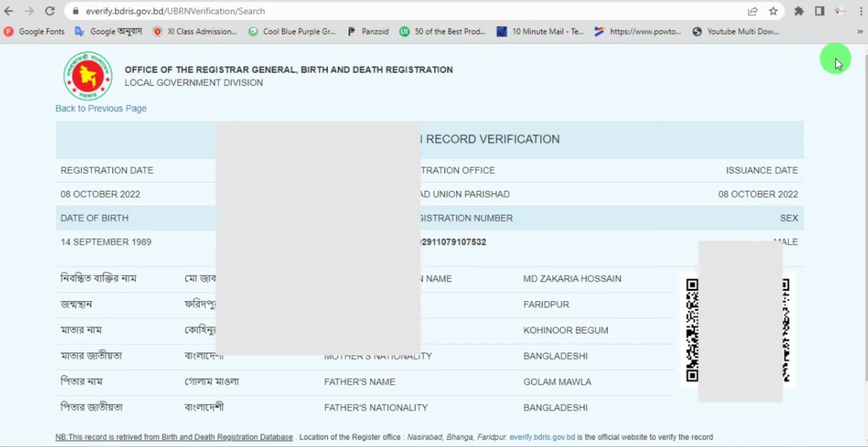Click the page vertical scrollbar
Viewport: 868px width, 447px height.
[866, 216]
